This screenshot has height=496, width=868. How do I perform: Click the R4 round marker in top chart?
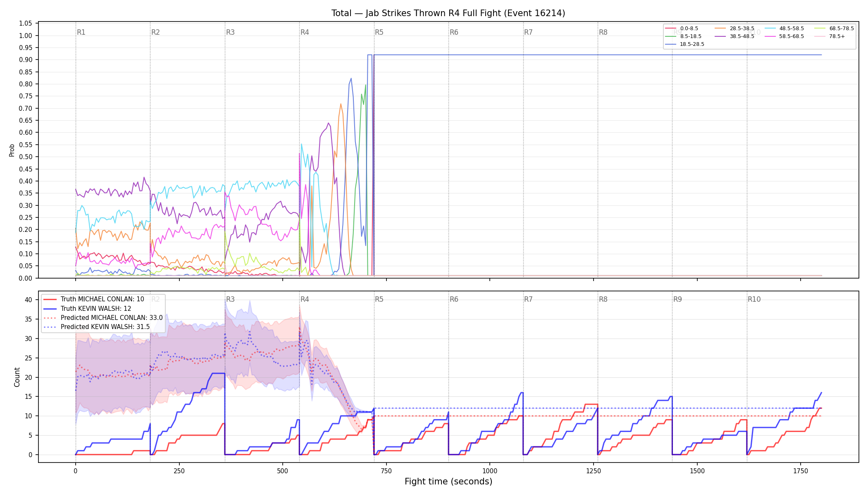(x=305, y=32)
